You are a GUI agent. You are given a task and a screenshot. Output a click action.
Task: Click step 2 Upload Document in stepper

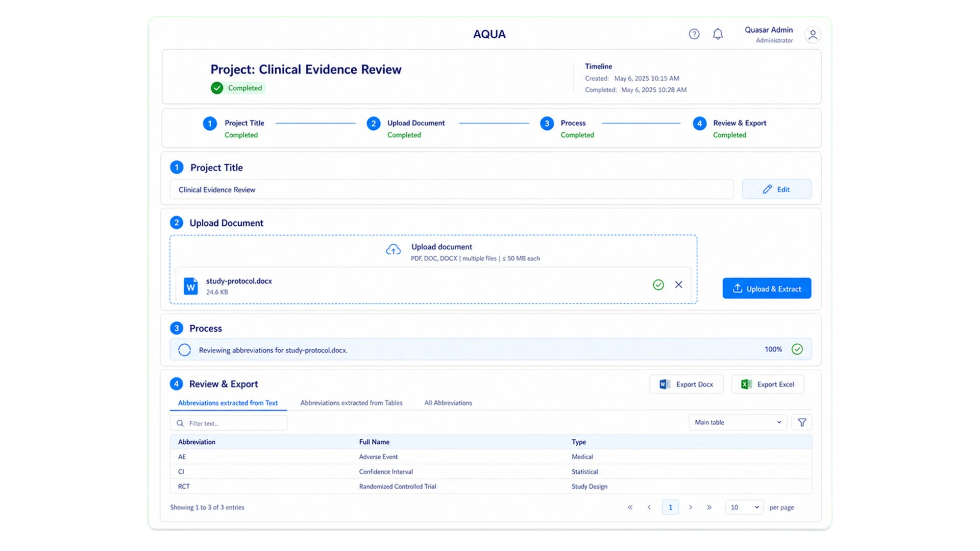[x=406, y=128]
